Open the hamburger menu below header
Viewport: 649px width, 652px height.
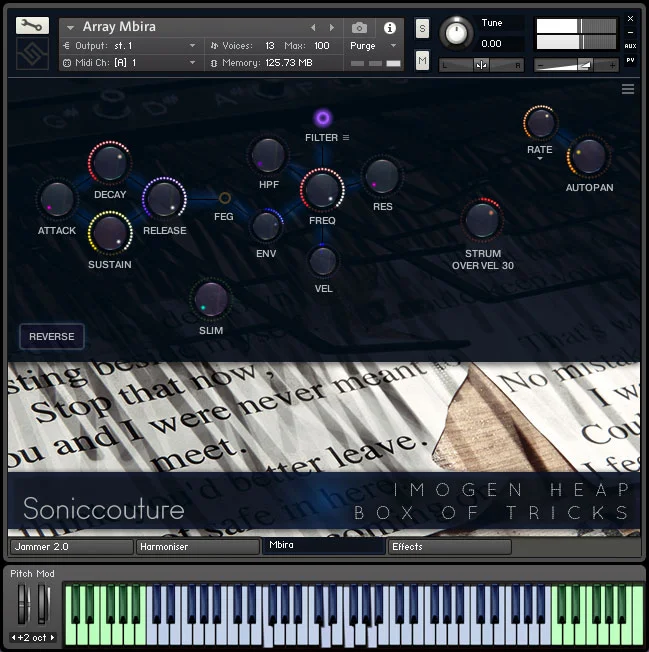coord(628,89)
